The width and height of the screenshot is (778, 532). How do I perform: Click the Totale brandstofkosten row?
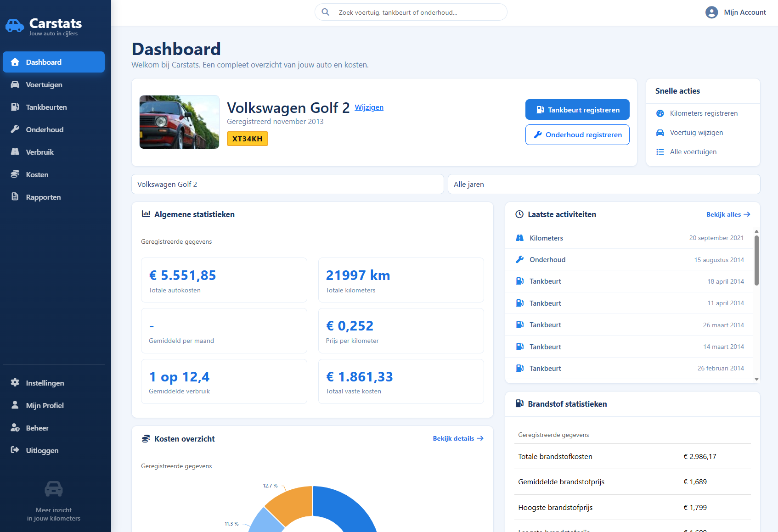(632, 457)
